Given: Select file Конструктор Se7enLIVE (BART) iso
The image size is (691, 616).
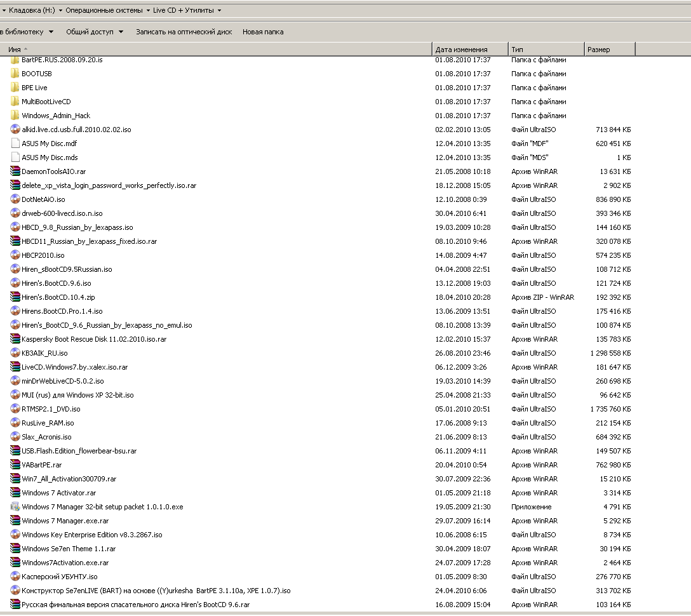Looking at the screenshot, I should tap(156, 591).
